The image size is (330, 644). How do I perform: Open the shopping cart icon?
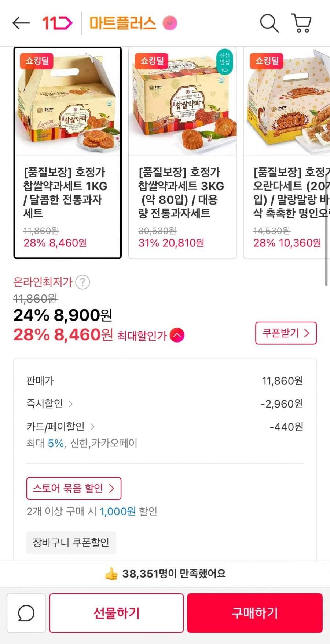(x=301, y=23)
